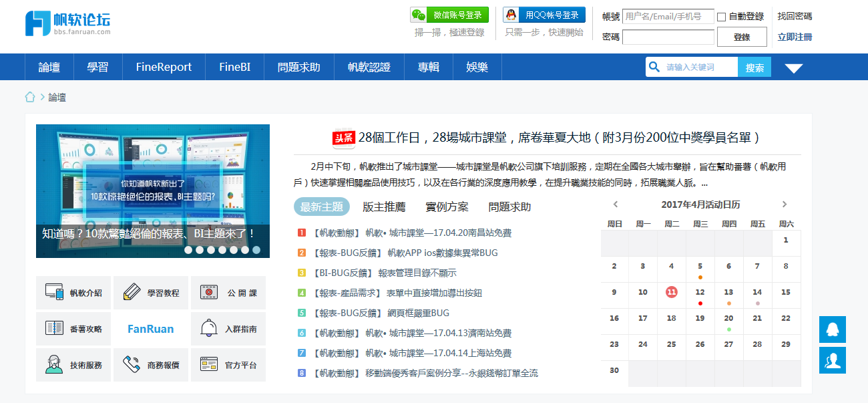This screenshot has width=868, height=403.
Task: Open post 移動端優秀客戶案例分享
Action: pos(451,373)
